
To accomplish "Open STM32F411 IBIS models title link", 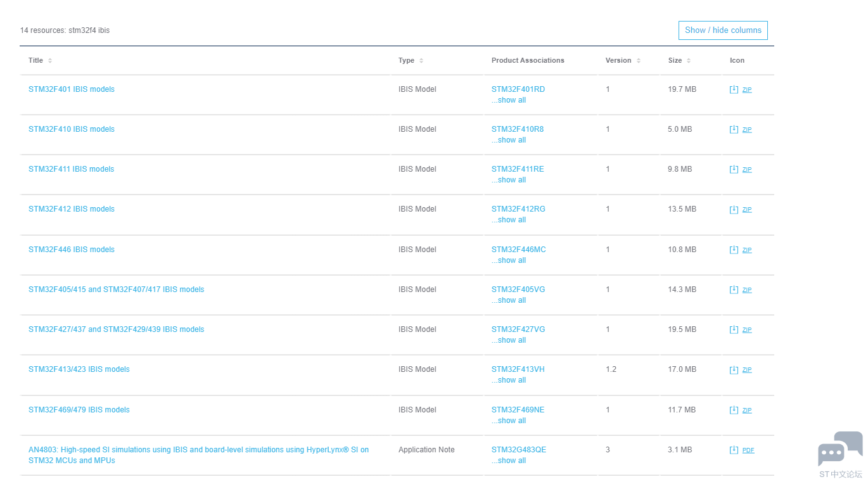I will 72,169.
